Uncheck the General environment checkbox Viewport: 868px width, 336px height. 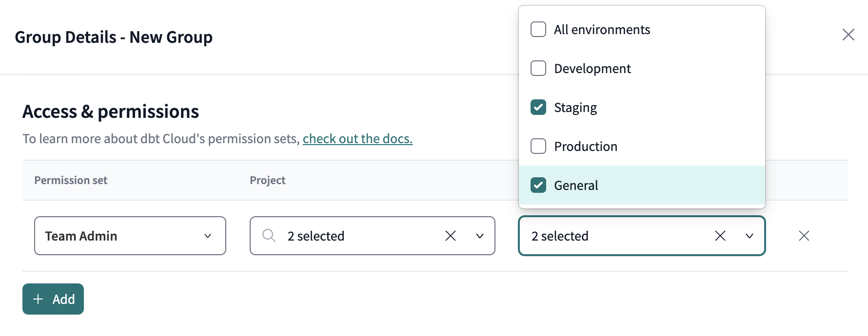pyautogui.click(x=538, y=185)
